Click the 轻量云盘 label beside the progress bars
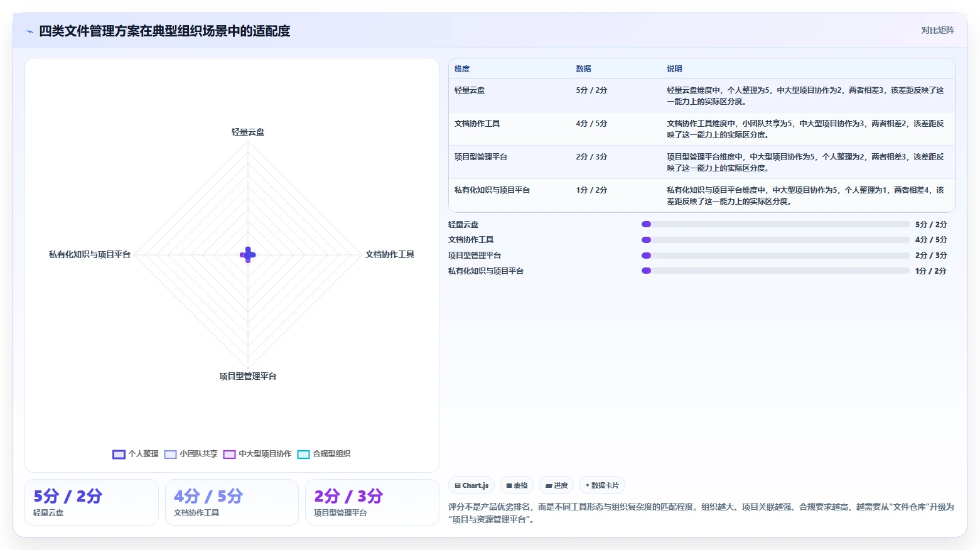Viewport: 980px width, 550px height. pyautogui.click(x=463, y=224)
